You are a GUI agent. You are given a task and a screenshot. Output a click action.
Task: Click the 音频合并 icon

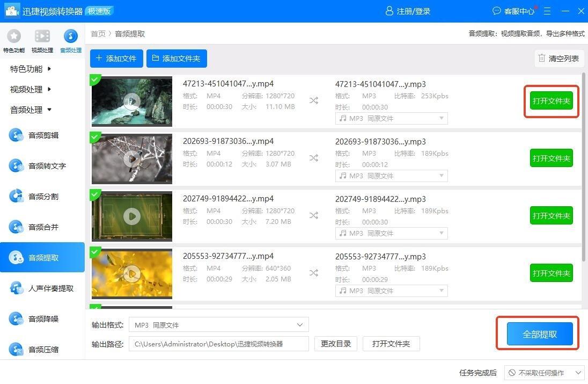coord(16,227)
